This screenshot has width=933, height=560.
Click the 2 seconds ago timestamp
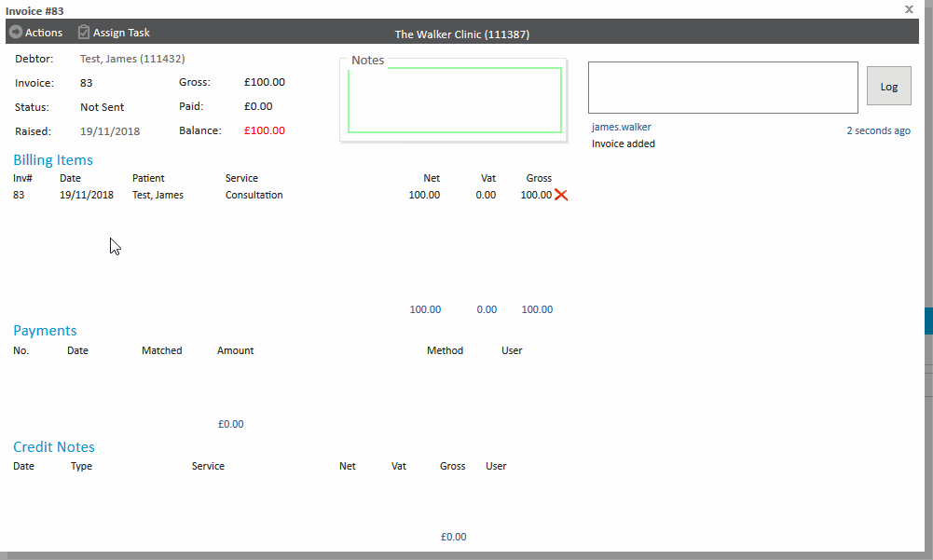pos(878,130)
